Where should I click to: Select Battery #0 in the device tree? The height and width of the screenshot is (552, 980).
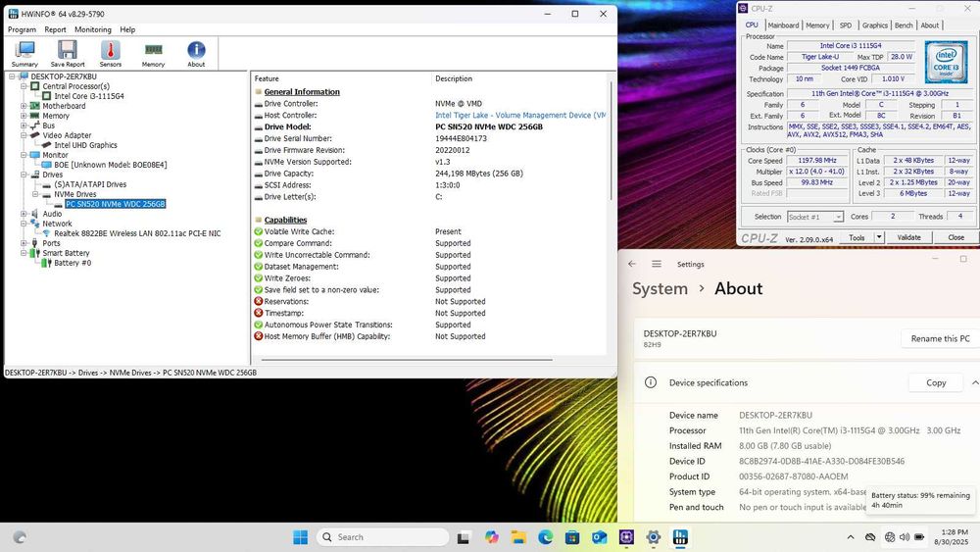pyautogui.click(x=73, y=263)
